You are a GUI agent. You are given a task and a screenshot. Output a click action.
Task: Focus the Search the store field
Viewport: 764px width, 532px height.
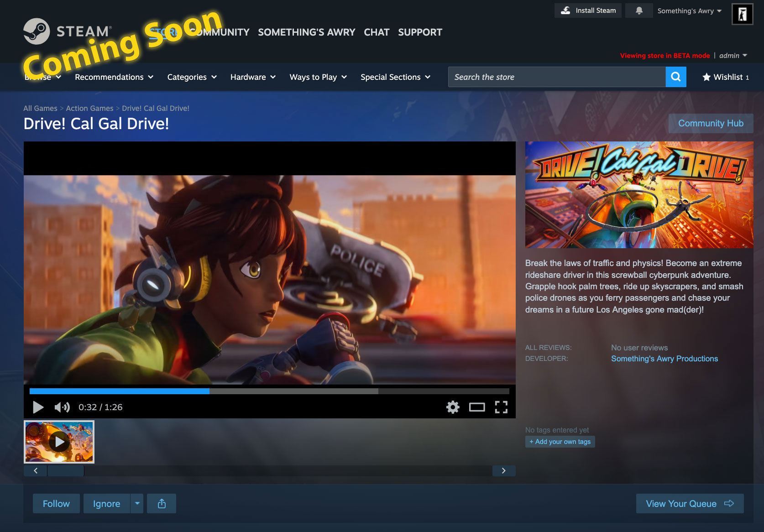point(557,77)
